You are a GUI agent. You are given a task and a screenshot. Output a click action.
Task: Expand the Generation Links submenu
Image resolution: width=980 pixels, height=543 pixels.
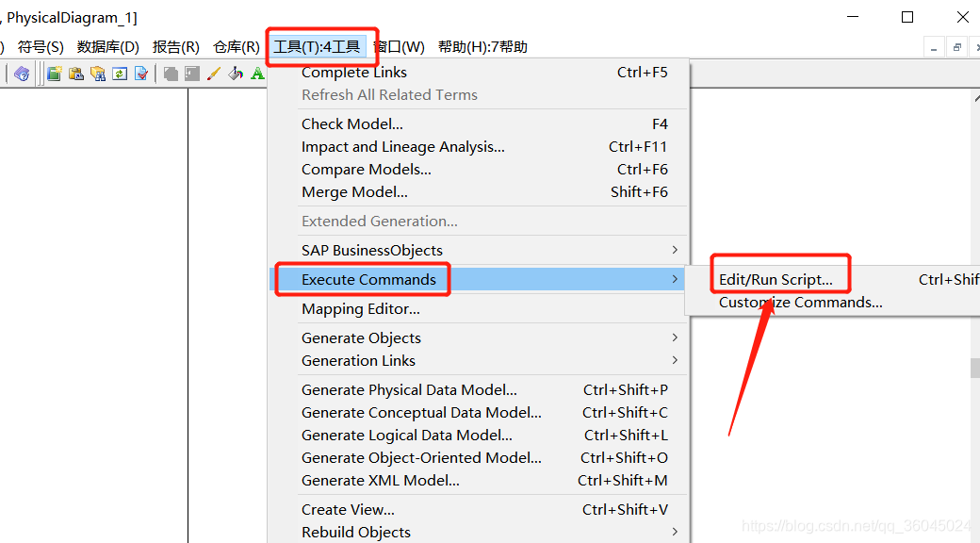479,361
